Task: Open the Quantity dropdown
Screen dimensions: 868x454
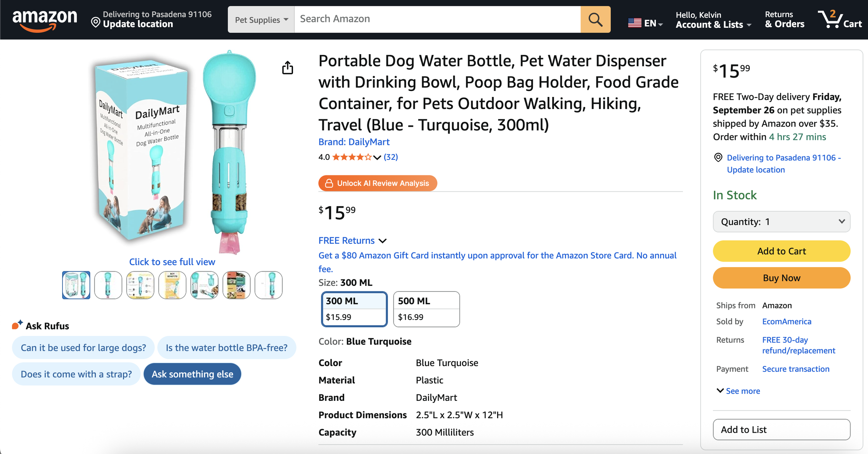Action: [781, 222]
